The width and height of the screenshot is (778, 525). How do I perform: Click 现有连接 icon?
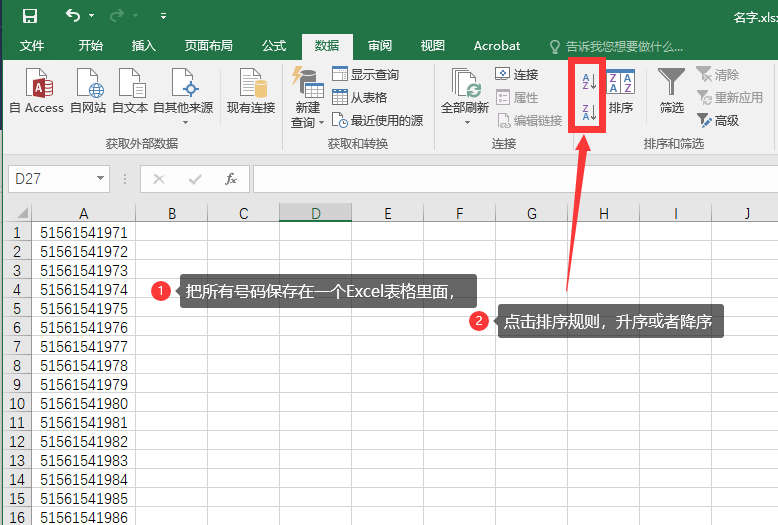(x=251, y=90)
